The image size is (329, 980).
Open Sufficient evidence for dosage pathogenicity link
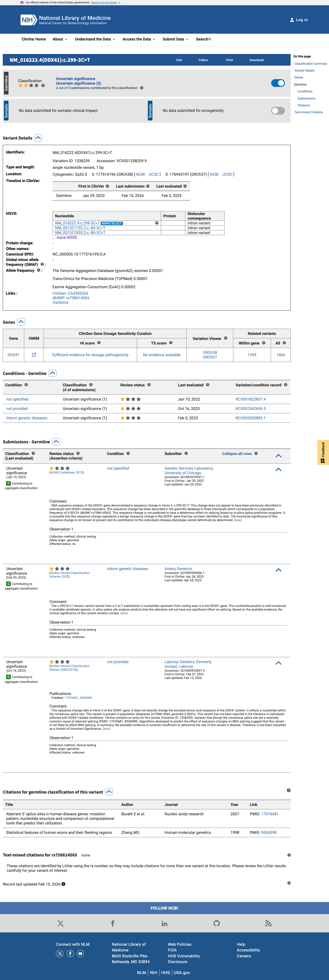point(90,355)
